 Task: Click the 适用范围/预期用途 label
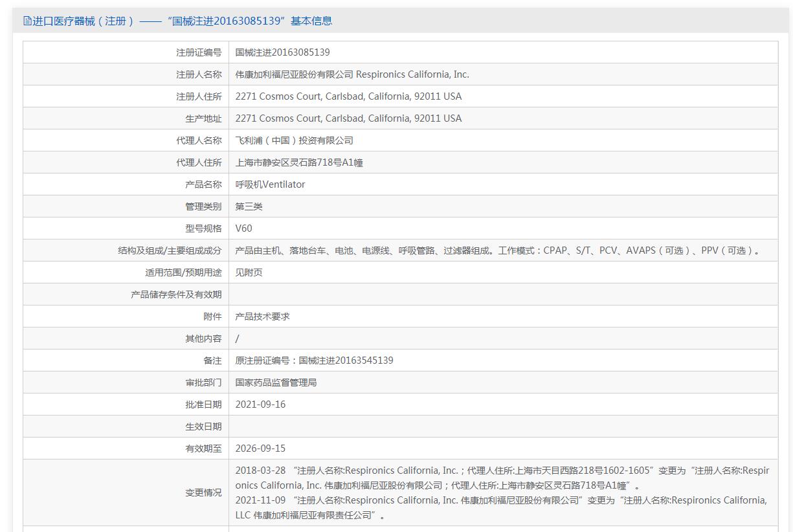(x=183, y=272)
